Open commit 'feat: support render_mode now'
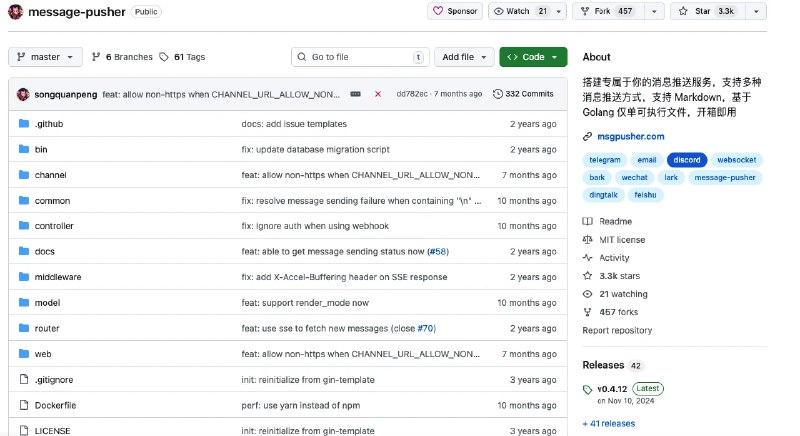 click(305, 303)
